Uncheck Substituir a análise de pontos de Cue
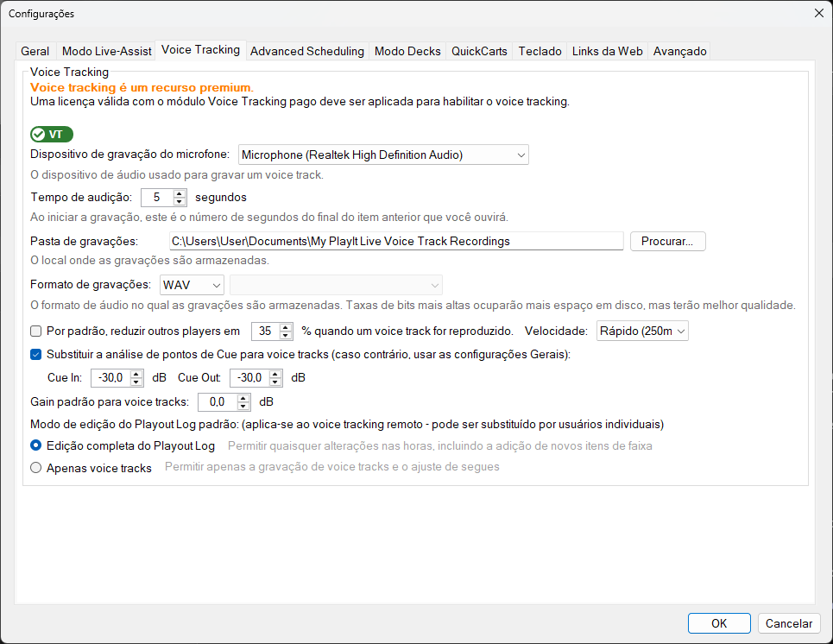833x644 pixels. click(x=36, y=355)
